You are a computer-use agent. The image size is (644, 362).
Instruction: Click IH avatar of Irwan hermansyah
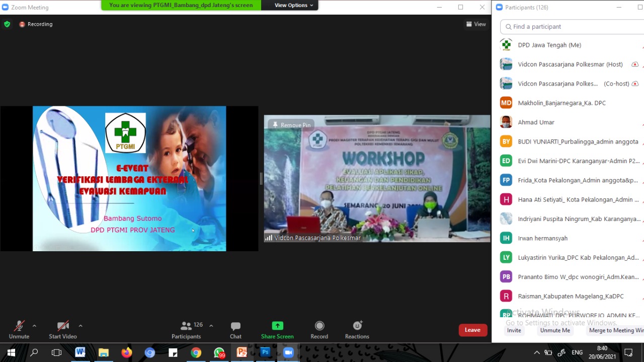(x=506, y=238)
